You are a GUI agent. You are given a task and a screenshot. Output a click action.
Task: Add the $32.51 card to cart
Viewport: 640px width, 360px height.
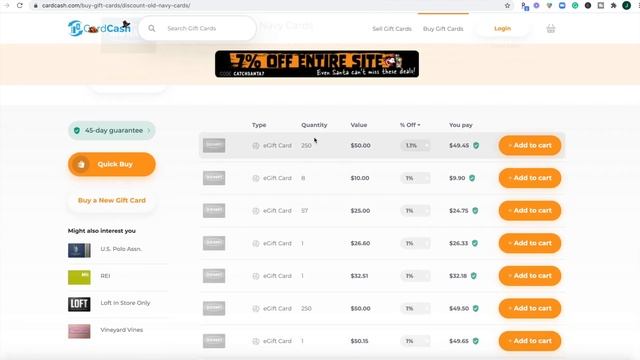pos(530,276)
